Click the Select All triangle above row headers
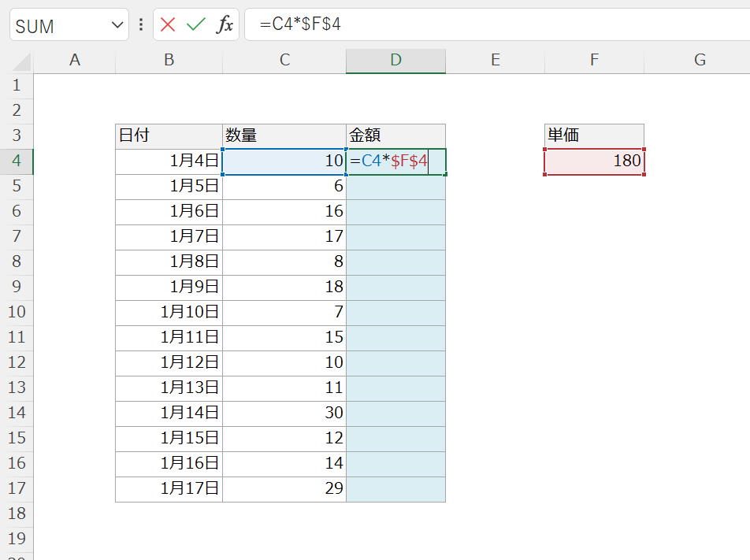 pyautogui.click(x=20, y=61)
